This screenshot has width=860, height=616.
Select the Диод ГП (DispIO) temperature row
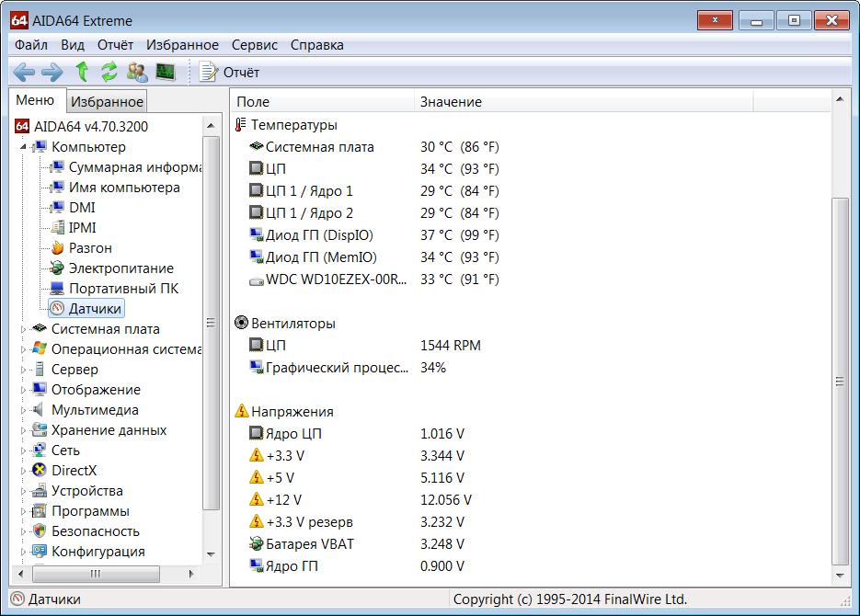click(319, 235)
